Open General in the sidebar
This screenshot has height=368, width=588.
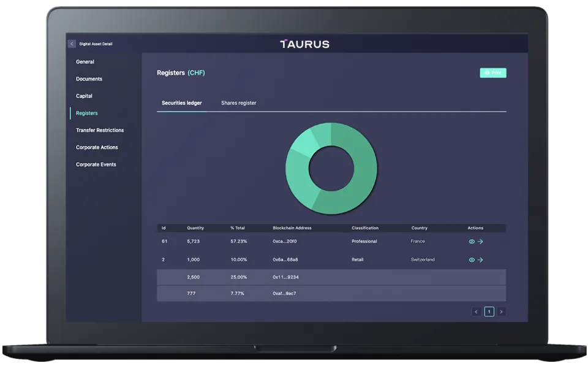85,62
